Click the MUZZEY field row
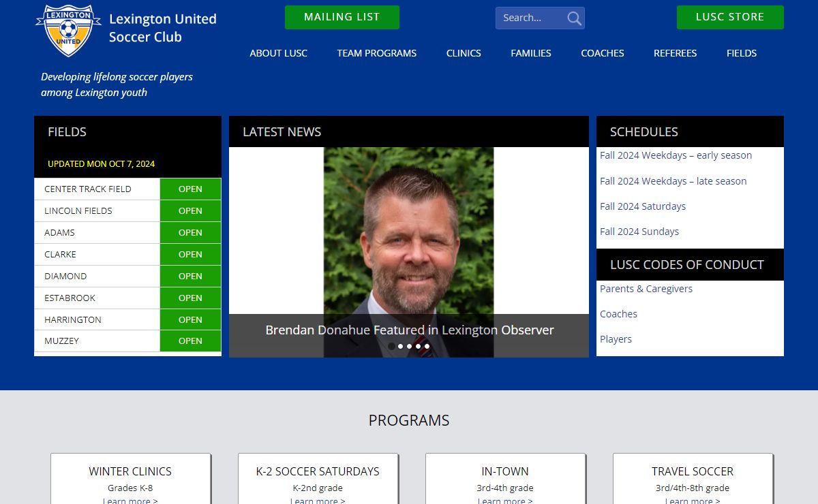Viewport: 818px width, 504px height. click(x=127, y=341)
